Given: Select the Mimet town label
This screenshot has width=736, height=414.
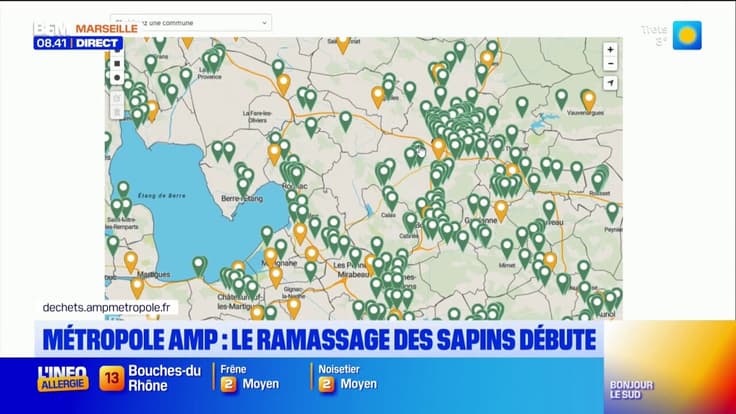Looking at the screenshot, I should click(506, 264).
